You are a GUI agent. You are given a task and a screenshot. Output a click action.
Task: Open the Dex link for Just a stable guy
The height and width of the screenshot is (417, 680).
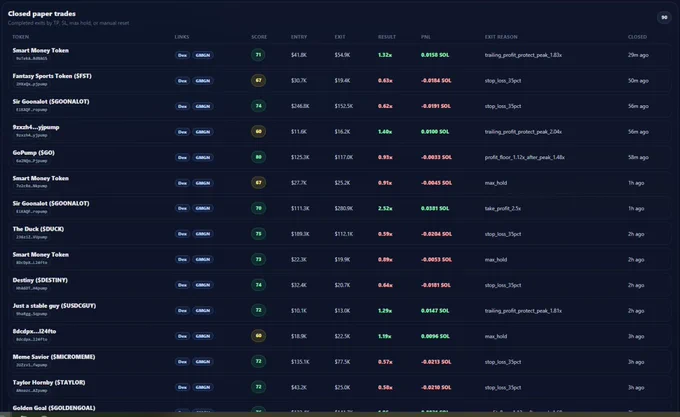tap(182, 311)
